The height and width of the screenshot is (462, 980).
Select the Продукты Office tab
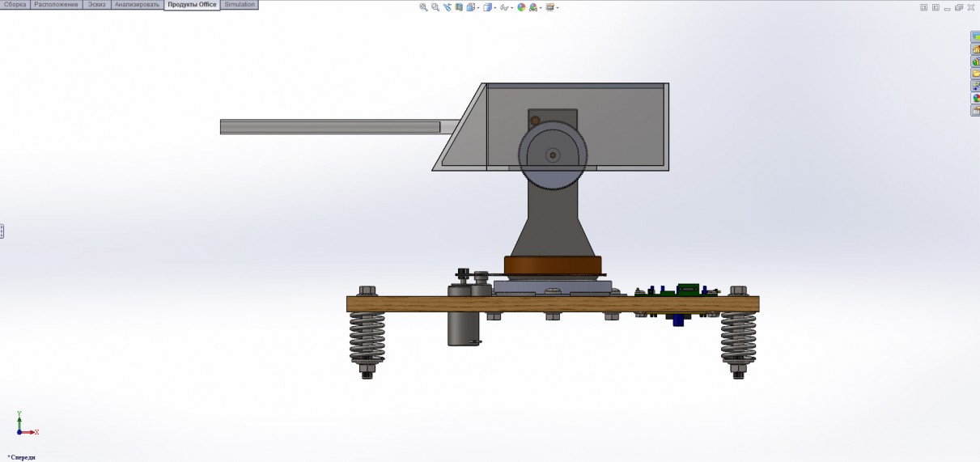tap(192, 5)
